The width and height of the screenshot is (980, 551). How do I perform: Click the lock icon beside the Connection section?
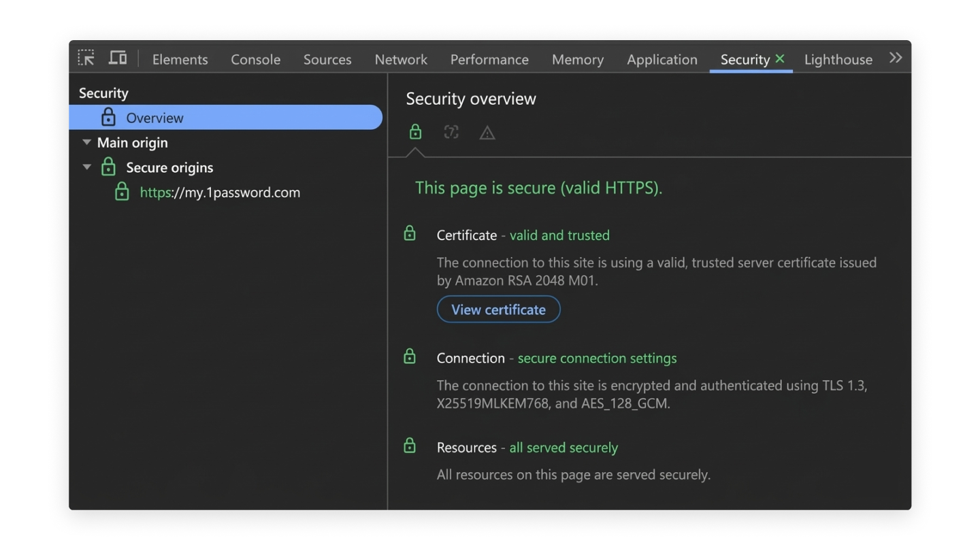(x=410, y=356)
